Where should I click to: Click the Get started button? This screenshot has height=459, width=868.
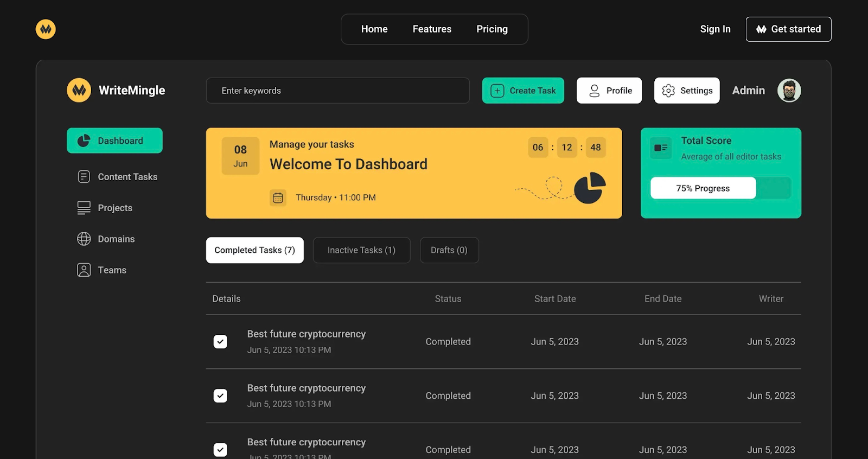(x=788, y=29)
